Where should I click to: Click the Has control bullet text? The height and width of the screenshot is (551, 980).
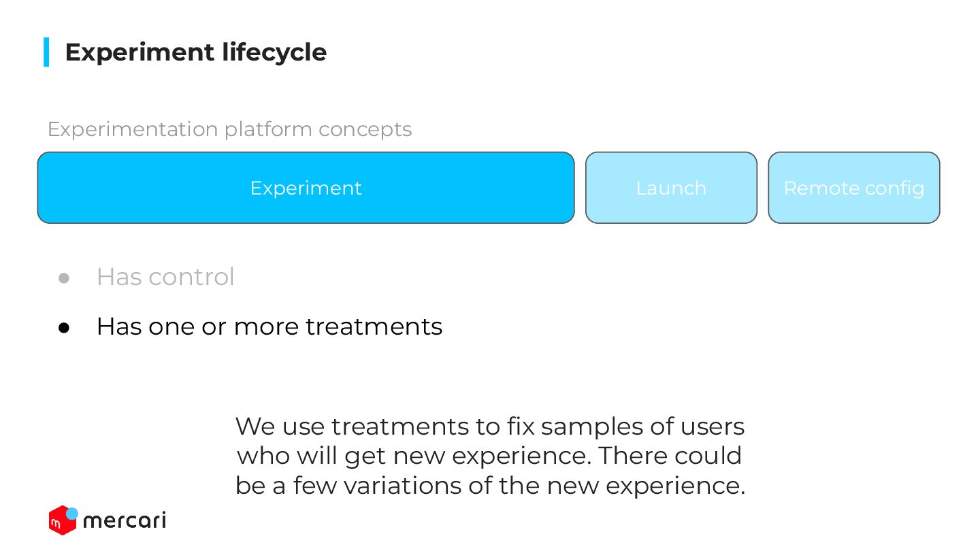(x=165, y=277)
